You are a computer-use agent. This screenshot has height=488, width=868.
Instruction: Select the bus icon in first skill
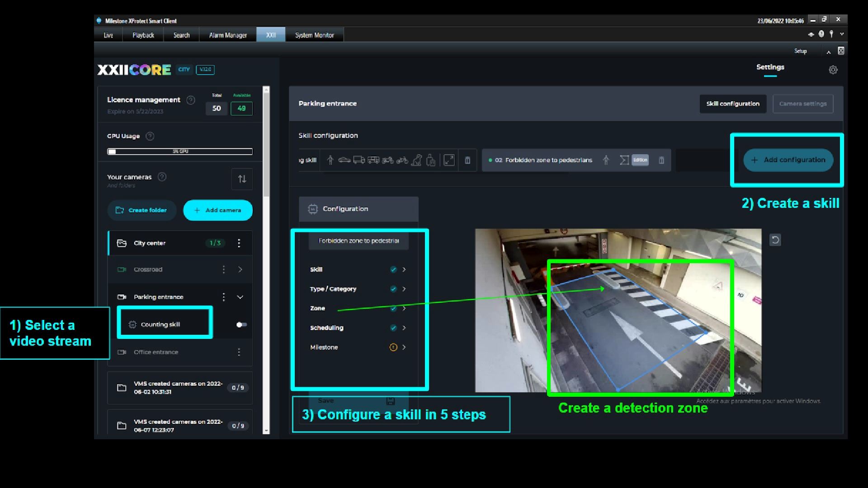point(373,160)
